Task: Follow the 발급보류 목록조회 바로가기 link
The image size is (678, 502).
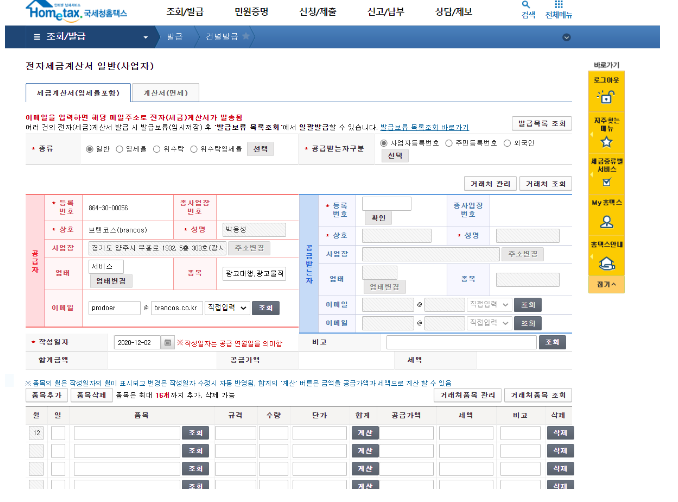Action: [424, 127]
